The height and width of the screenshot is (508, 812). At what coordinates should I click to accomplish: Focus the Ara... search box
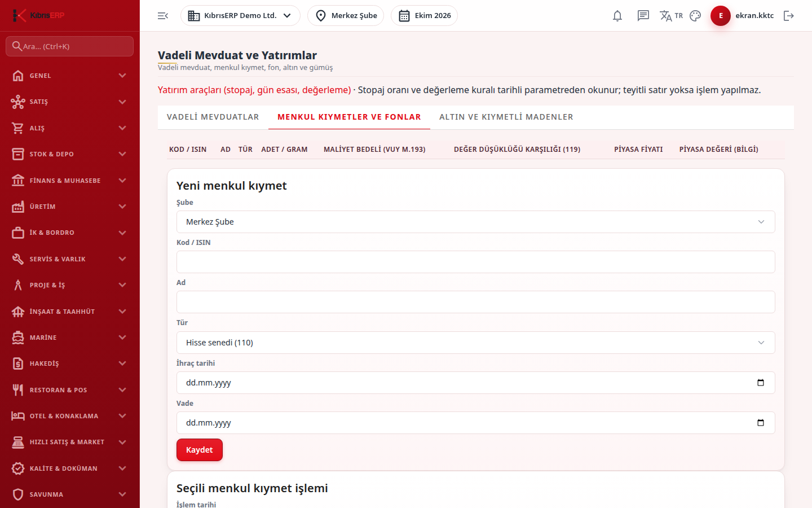pos(70,46)
